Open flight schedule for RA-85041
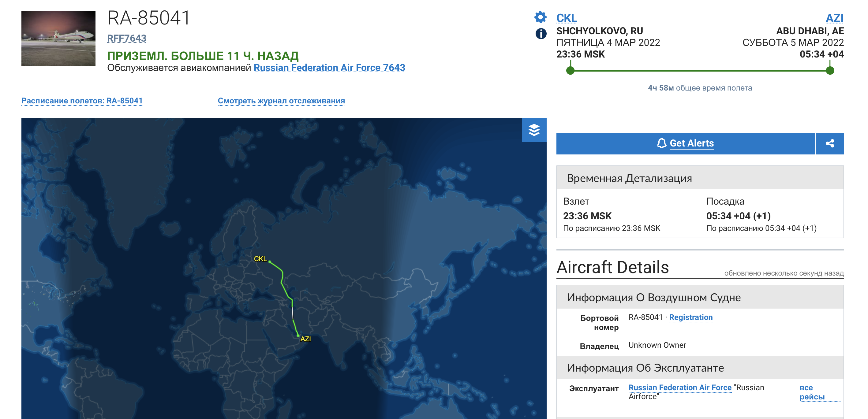 [x=82, y=101]
